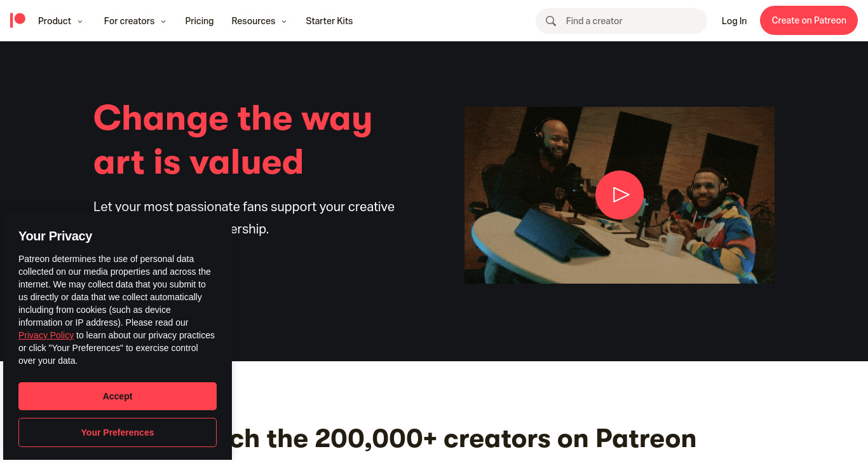The height and width of the screenshot is (463, 868).
Task: Expand the Product dropdown chevron
Action: tap(80, 22)
